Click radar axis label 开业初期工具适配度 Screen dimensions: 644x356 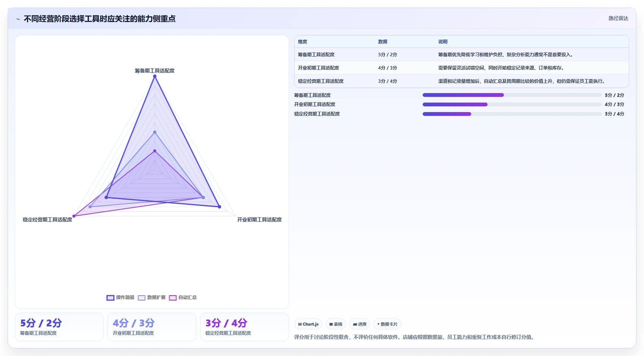[x=259, y=220]
